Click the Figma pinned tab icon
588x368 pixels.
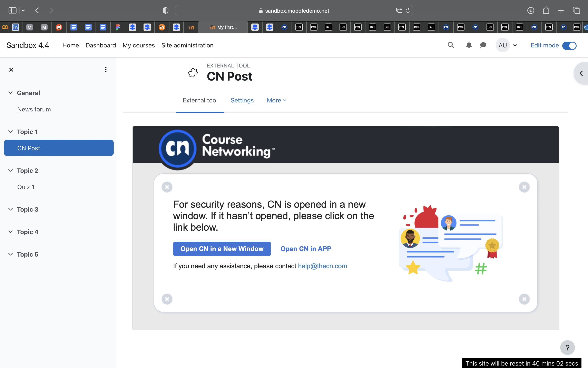(x=118, y=27)
